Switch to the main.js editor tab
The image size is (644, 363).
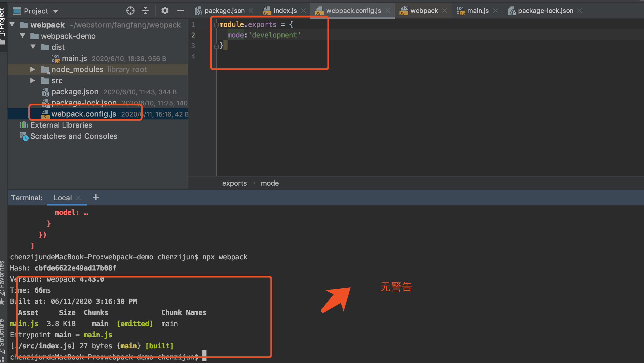pyautogui.click(x=478, y=11)
